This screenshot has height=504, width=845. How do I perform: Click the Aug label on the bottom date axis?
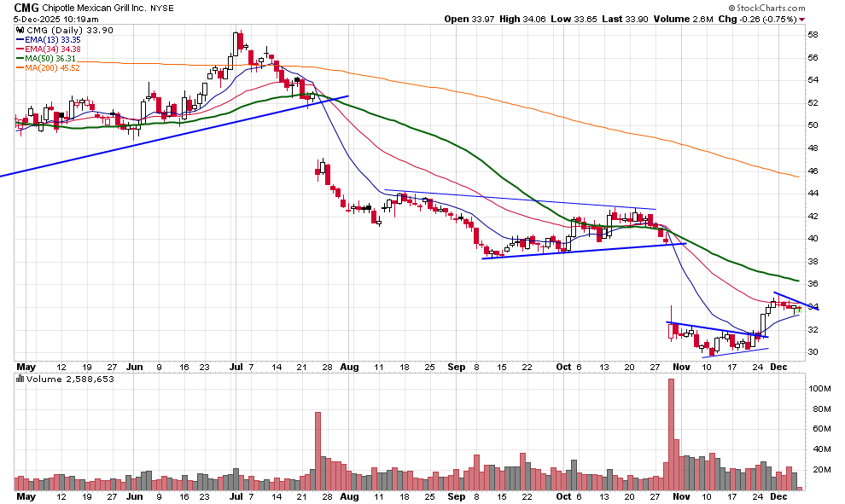[349, 495]
